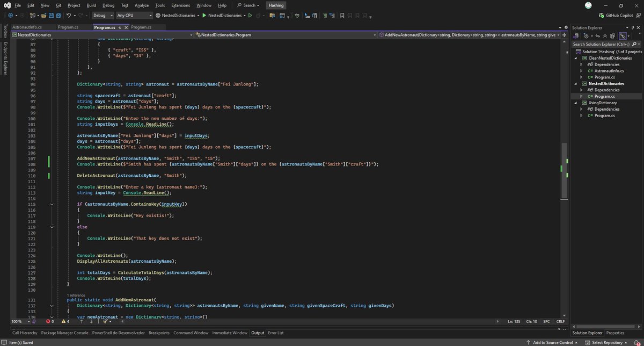The image size is (644, 346).
Task: Click the Save floppy disk icon
Action: (x=52, y=16)
